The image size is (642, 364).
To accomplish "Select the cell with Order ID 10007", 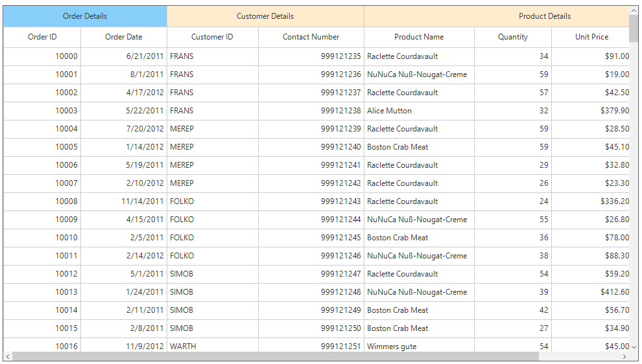I will tap(42, 183).
